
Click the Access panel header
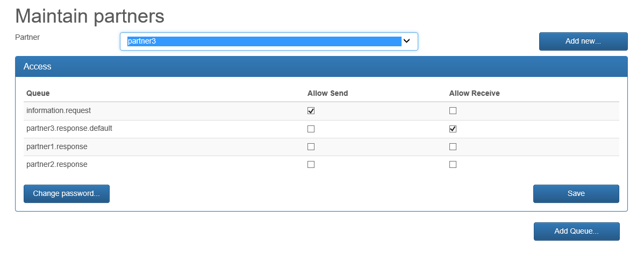click(x=321, y=67)
